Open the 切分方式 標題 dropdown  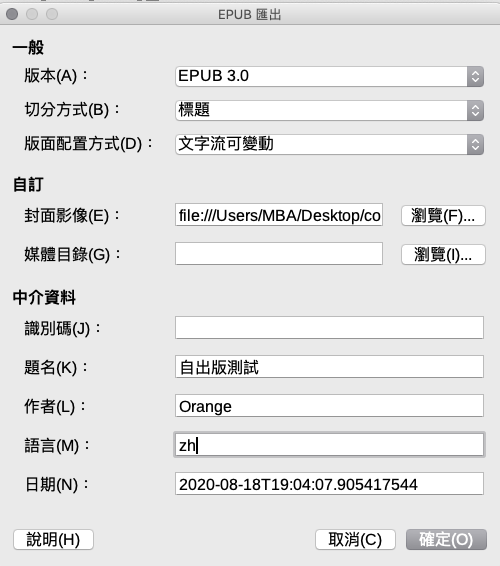coord(329,110)
